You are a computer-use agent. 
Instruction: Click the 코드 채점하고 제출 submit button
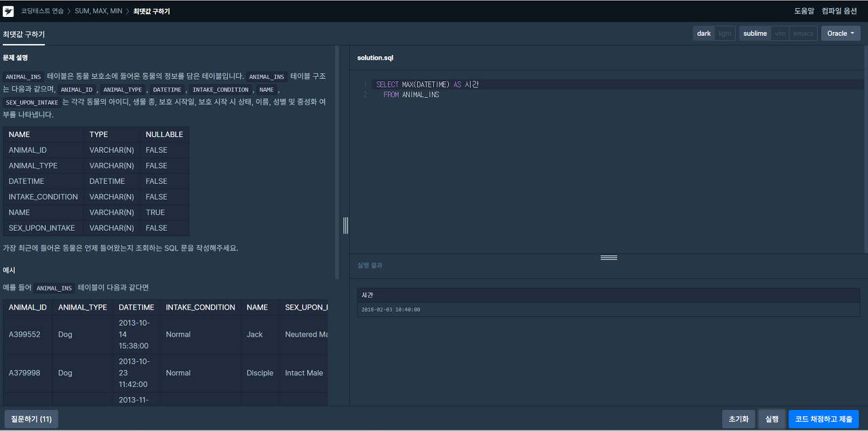(x=824, y=419)
